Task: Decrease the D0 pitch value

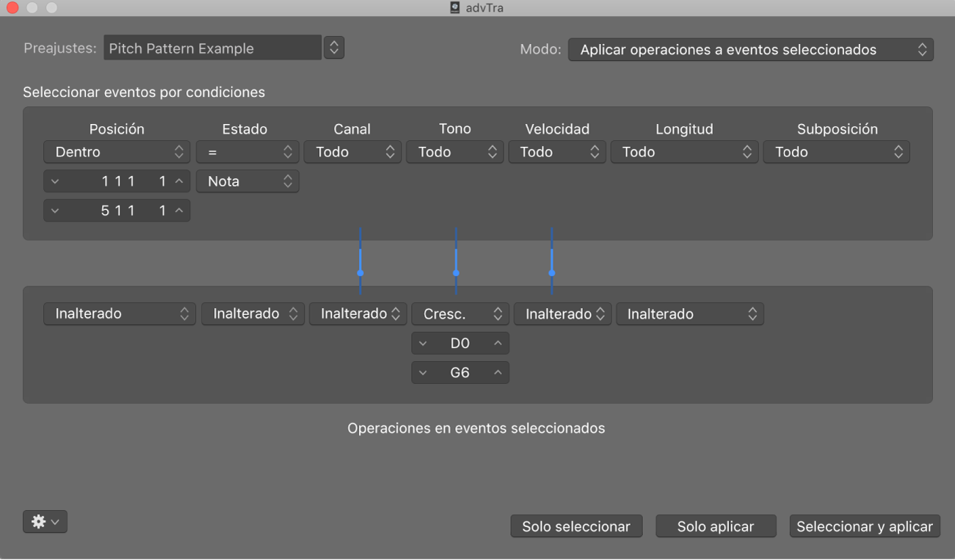Action: pos(423,343)
